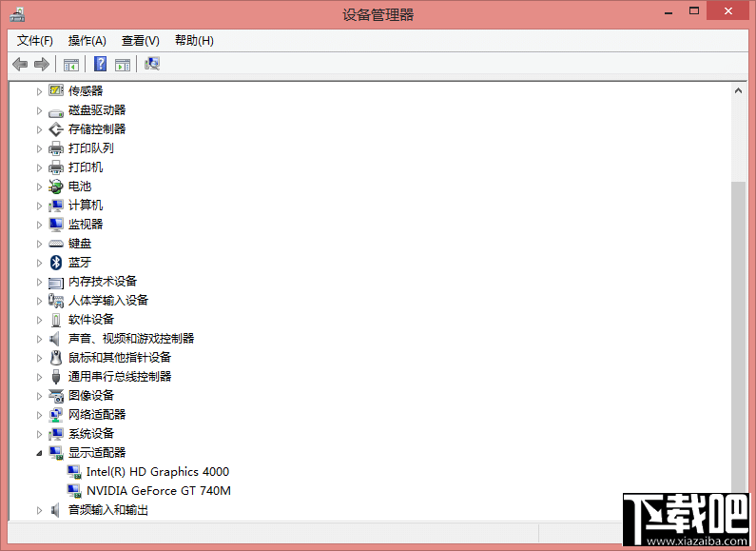Select the 存储控制器 storage controller icon
The width and height of the screenshot is (756, 551).
pyautogui.click(x=56, y=129)
